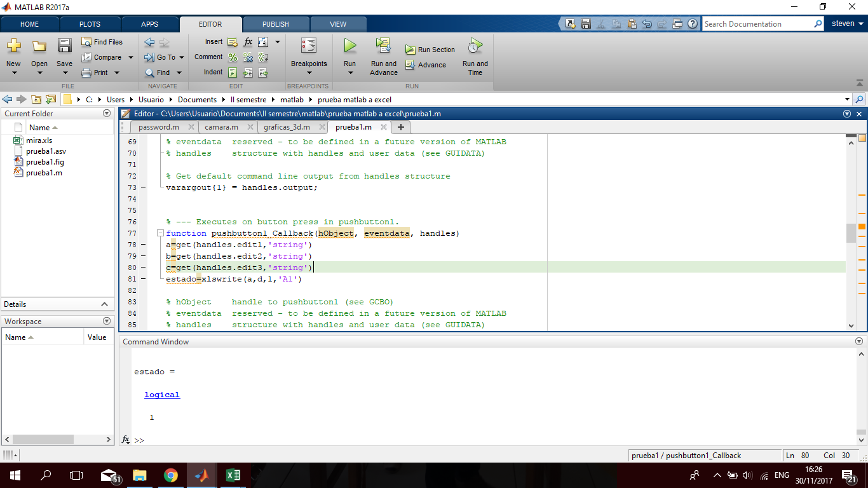Image resolution: width=868 pixels, height=488 pixels.
Task: Expand the Go To dropdown arrow
Action: click(x=181, y=57)
